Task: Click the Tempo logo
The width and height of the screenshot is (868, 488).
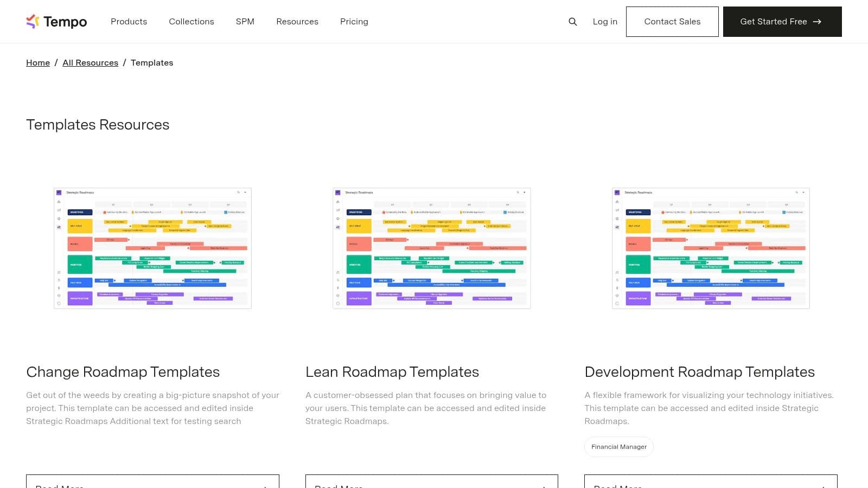Action: pos(56,22)
